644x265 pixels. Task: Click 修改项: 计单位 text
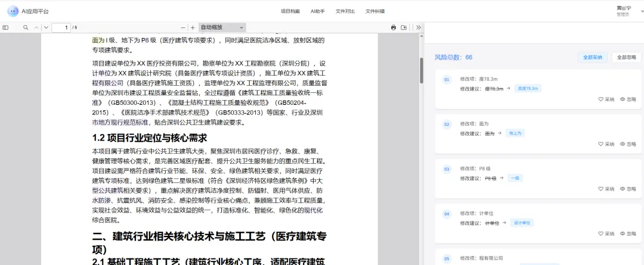[x=476, y=213]
